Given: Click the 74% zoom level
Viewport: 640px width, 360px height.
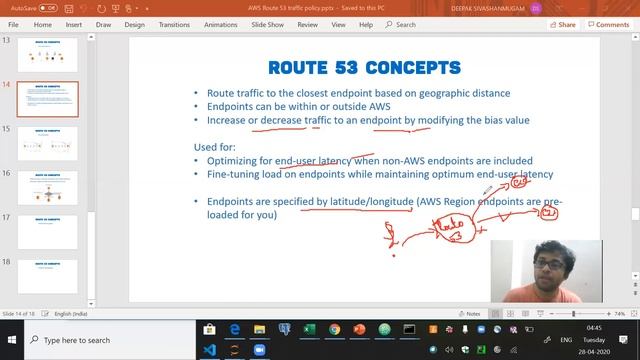Looking at the screenshot, I should click(x=620, y=314).
